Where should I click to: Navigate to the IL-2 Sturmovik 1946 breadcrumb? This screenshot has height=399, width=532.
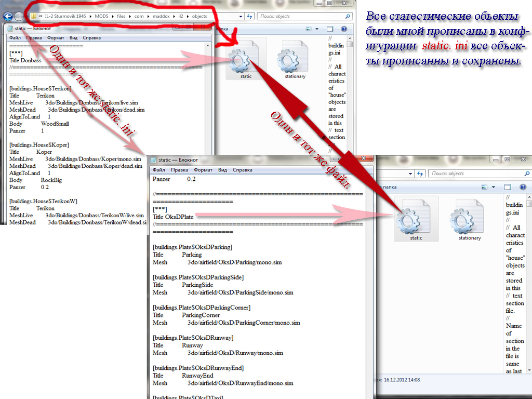click(x=65, y=16)
